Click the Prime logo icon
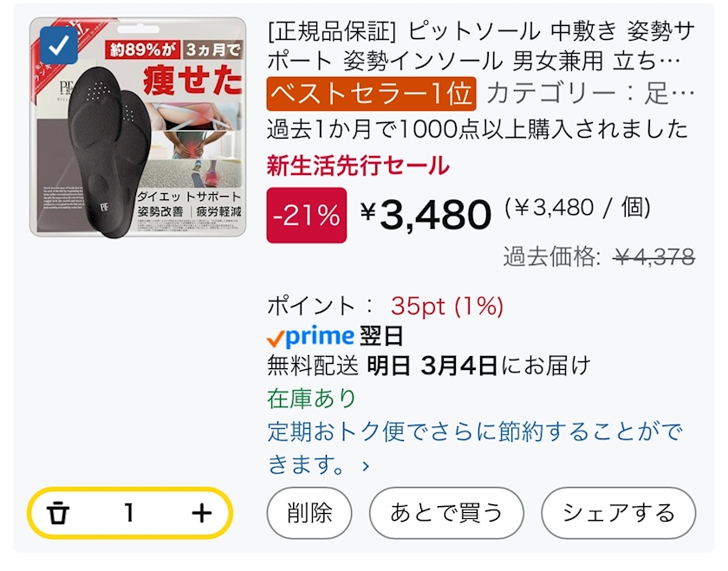Screen dimensions: 728x571 tap(310, 336)
